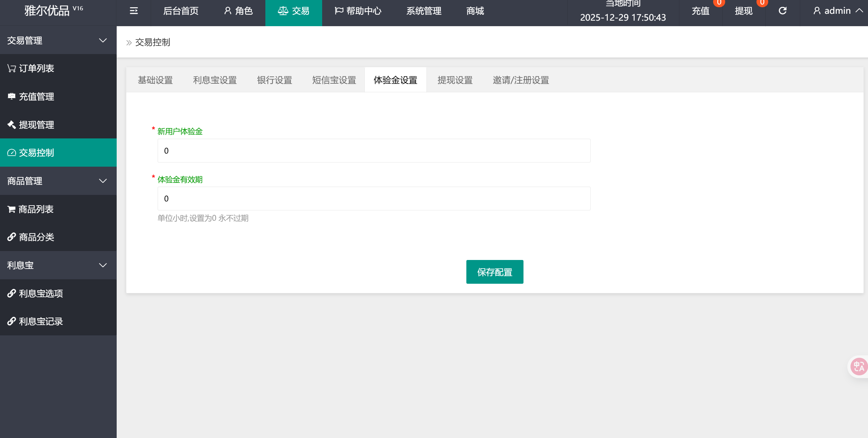The image size is (868, 438).
Task: Open the admin user dropdown
Action: click(837, 11)
